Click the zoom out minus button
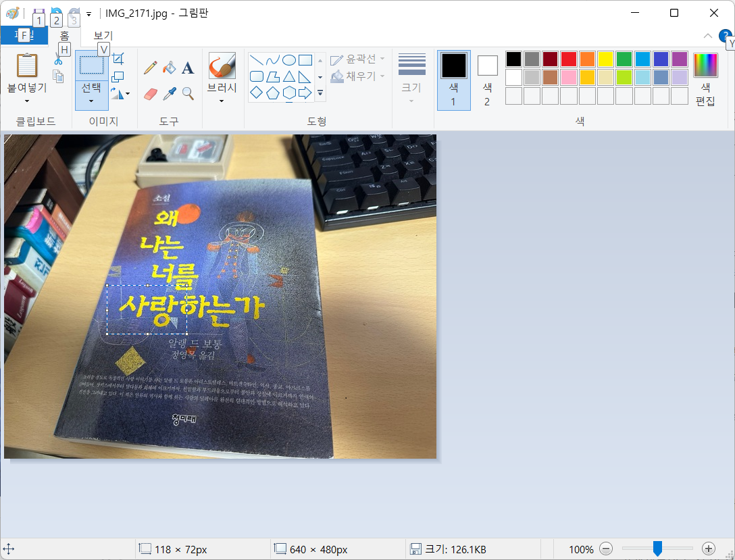This screenshot has height=560, width=735. coord(605,549)
